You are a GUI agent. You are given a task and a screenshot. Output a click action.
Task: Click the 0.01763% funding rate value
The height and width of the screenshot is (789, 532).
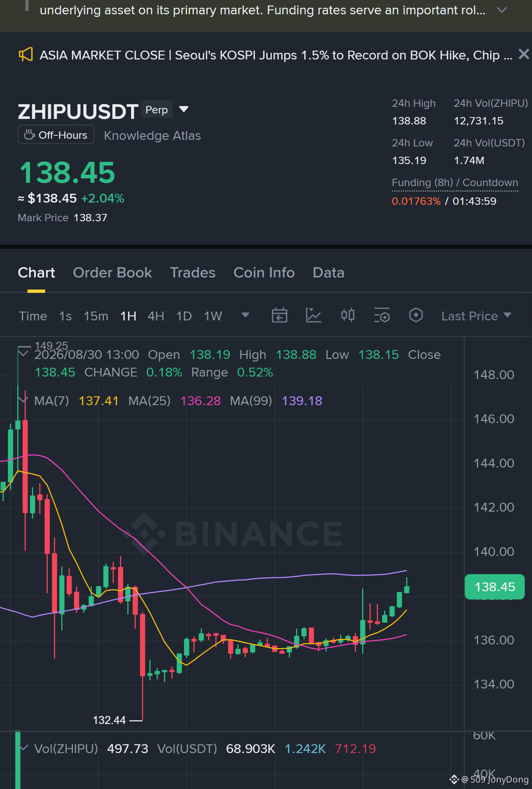tap(416, 201)
